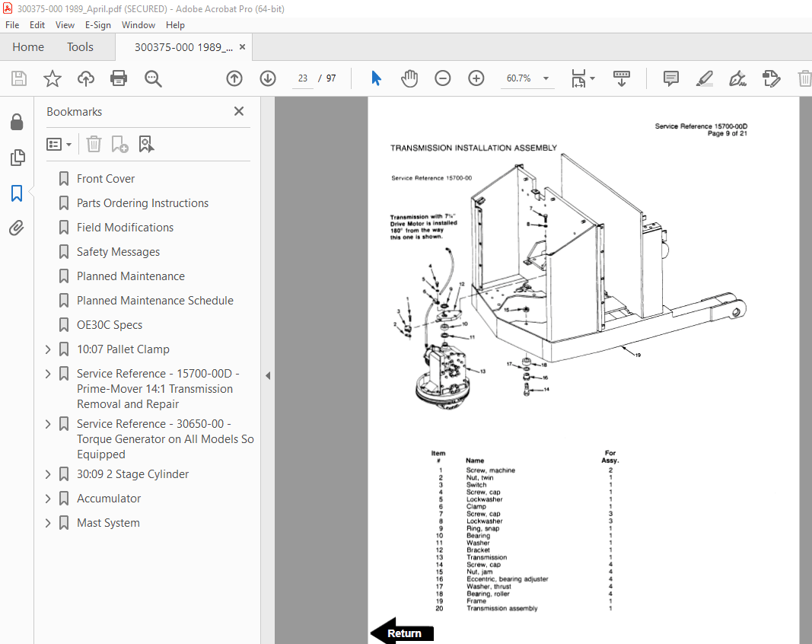Image resolution: width=812 pixels, height=644 pixels.
Task: Go to the next page with down arrow
Action: (x=268, y=78)
